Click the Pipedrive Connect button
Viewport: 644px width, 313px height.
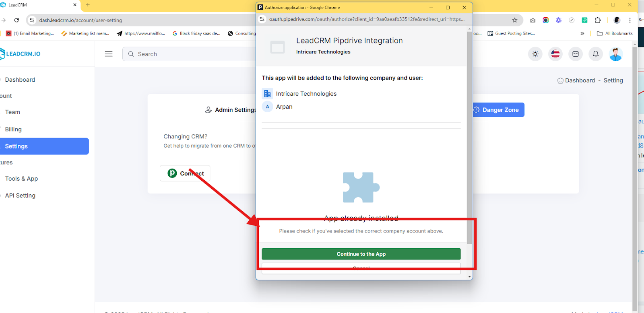(185, 173)
